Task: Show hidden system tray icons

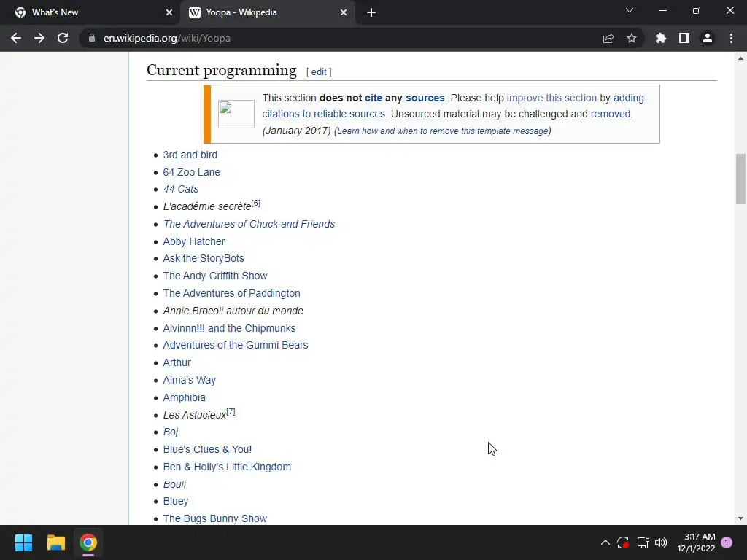Action: click(x=605, y=542)
